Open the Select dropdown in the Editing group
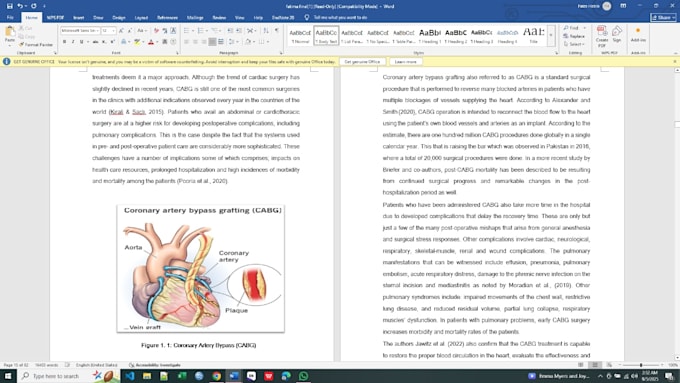Viewport: 680px width, 383px height. [574, 44]
